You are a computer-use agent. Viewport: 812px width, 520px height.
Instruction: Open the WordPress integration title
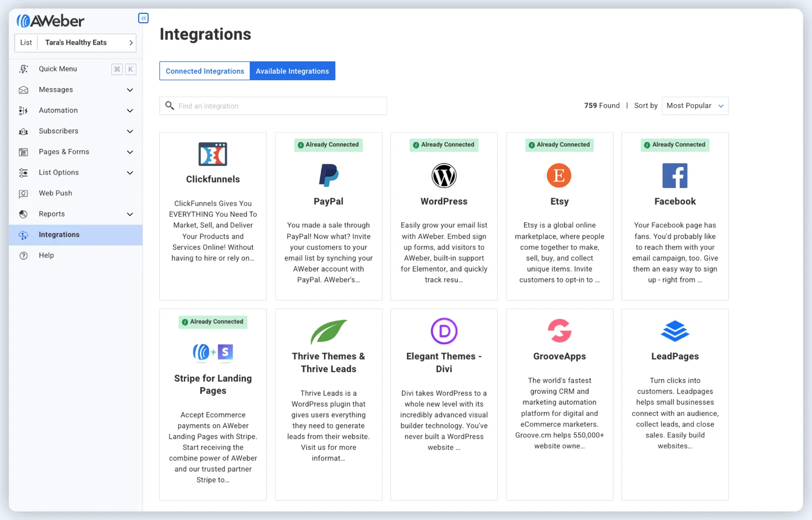tap(444, 202)
